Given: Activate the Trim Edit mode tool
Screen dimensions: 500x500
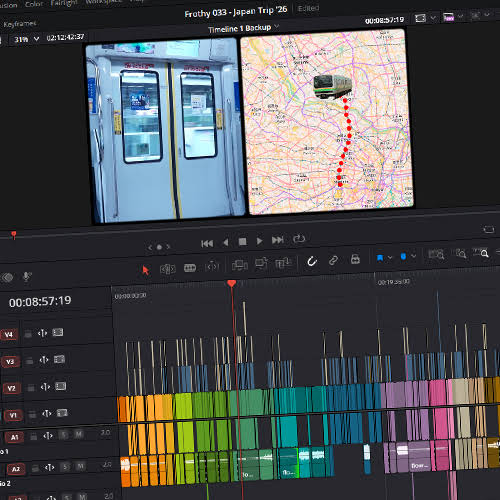Looking at the screenshot, I should click(x=168, y=269).
